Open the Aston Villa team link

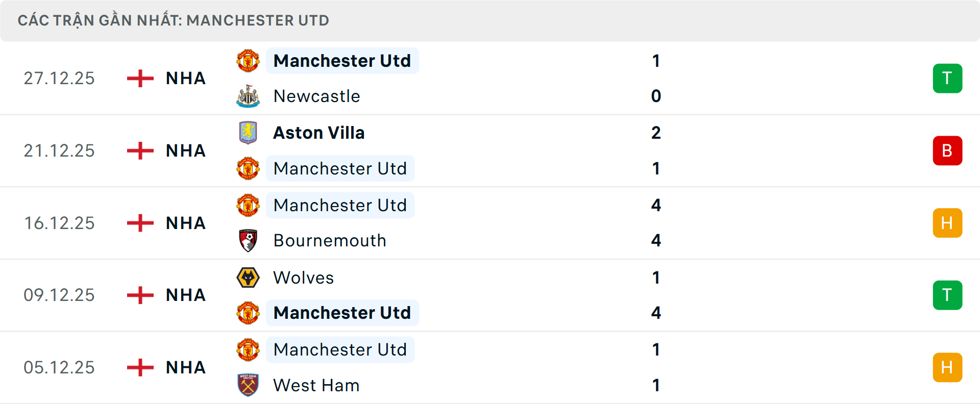319,133
